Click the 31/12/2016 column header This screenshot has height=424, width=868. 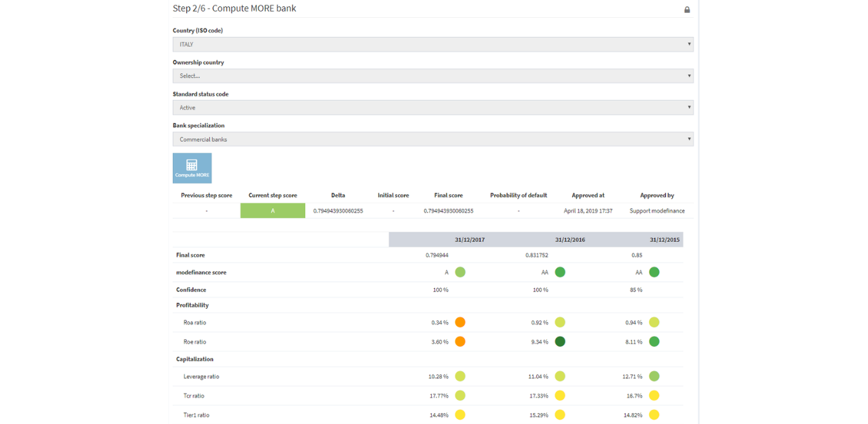(570, 240)
